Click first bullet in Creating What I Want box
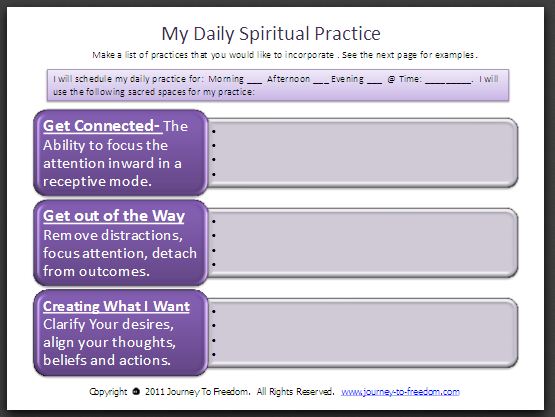Image resolution: width=555 pixels, height=417 pixels. [x=214, y=312]
